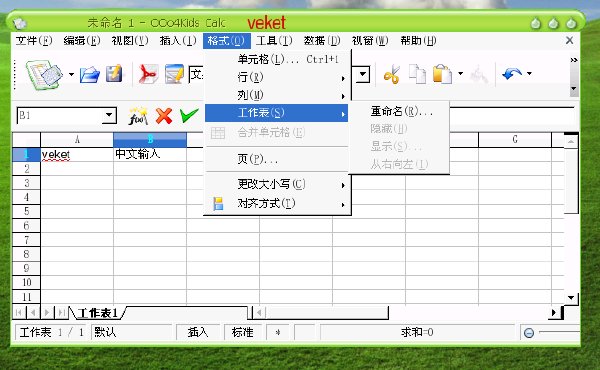
Task: Click the Save document icon
Action: click(x=114, y=74)
